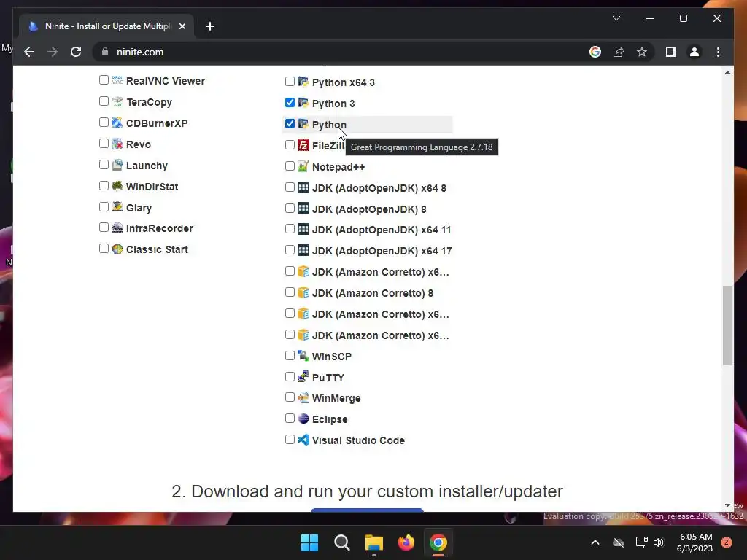The image size is (747, 560).
Task: Check the PuTTY checkbox
Action: [290, 377]
